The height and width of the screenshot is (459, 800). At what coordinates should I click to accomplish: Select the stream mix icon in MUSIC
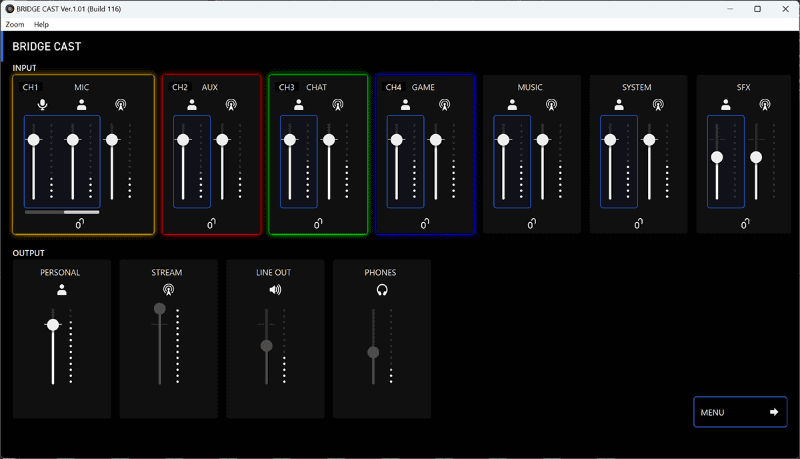pos(551,105)
